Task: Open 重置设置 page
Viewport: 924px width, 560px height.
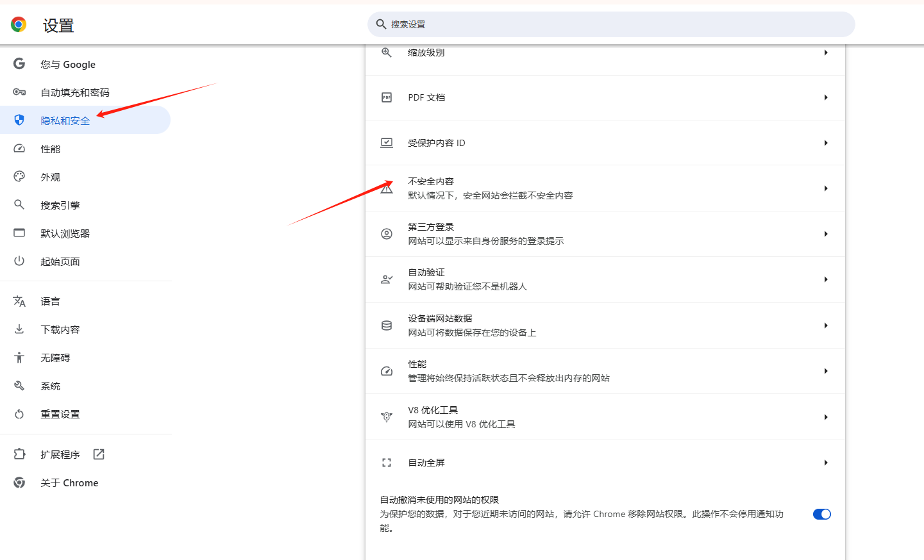Action: pos(85,414)
